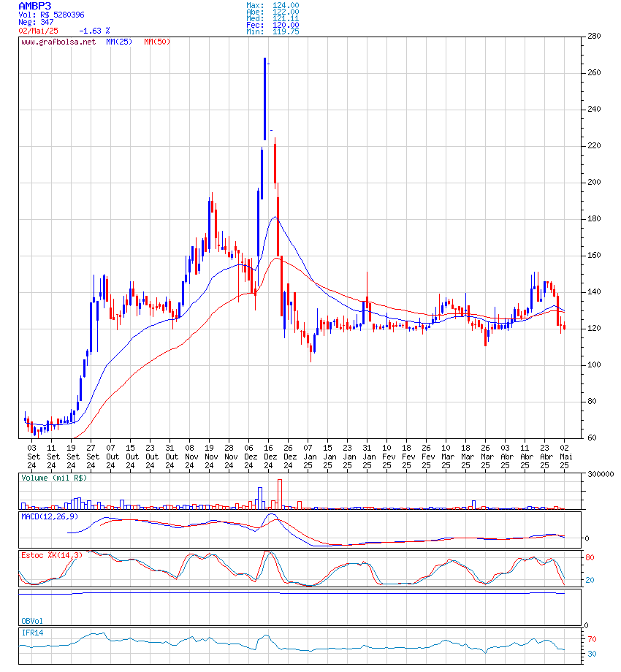Click the 280 price axis label
Viewport: 621px width, 672px height.
[594, 36]
